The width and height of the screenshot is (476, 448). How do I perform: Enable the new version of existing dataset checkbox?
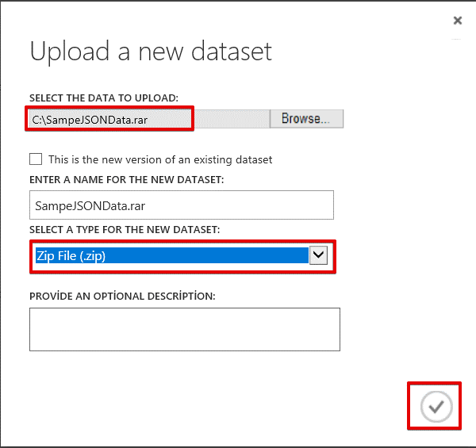[35, 159]
